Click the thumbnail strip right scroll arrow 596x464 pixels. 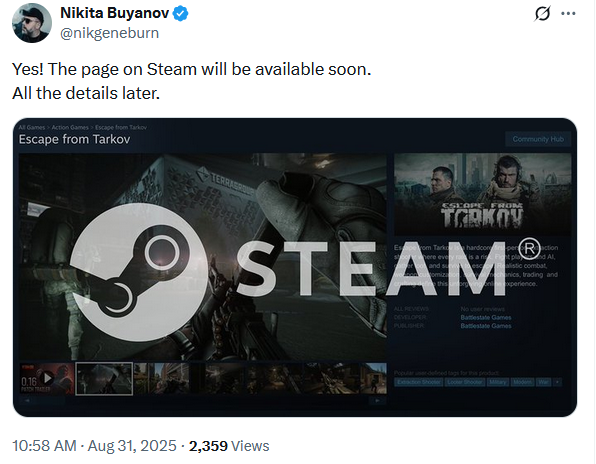point(377,401)
